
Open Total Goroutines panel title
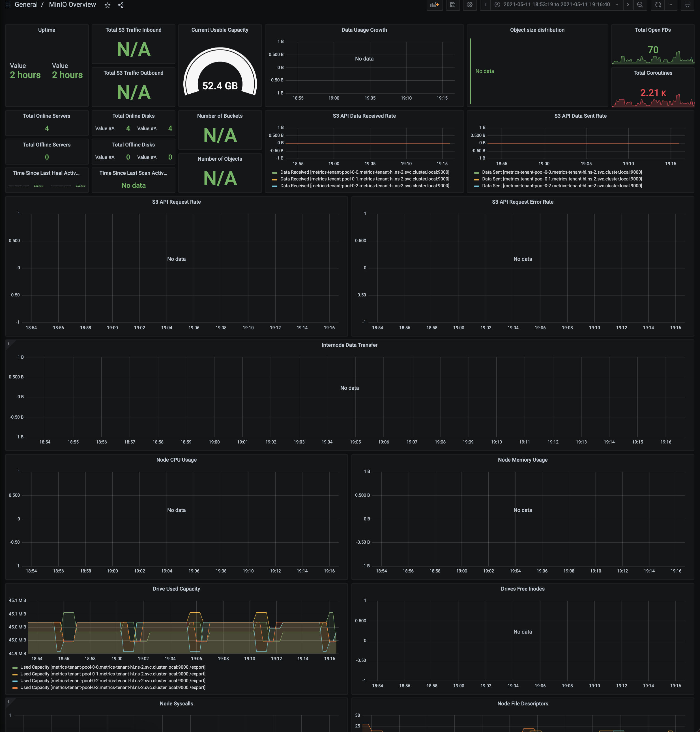[653, 73]
